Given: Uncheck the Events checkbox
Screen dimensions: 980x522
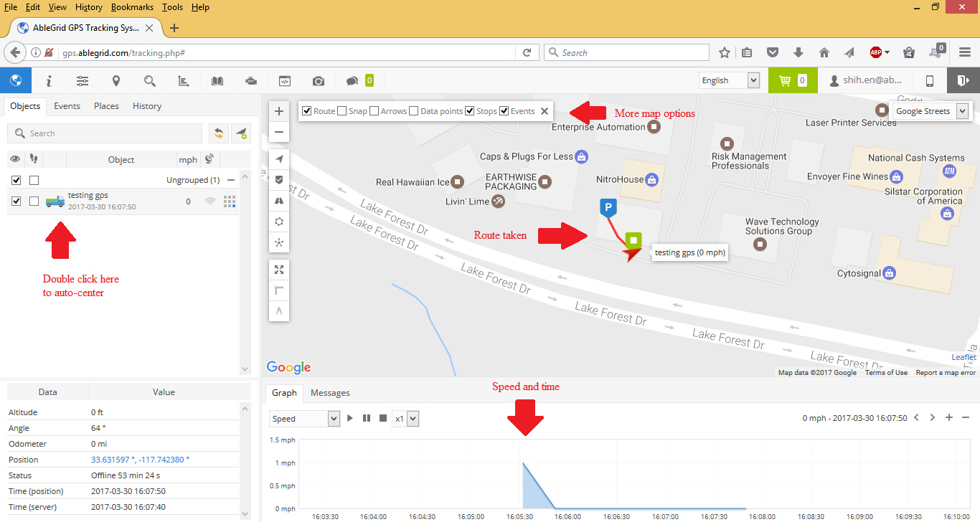Looking at the screenshot, I should point(504,111).
